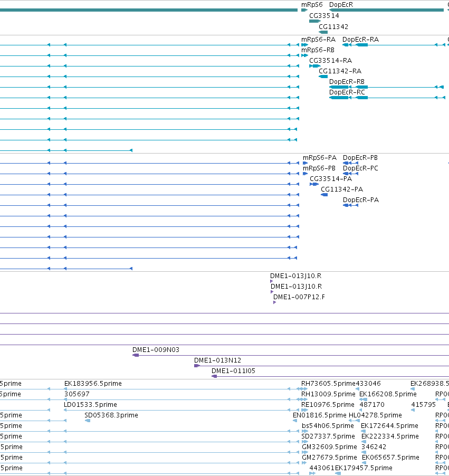Image resolution: width=449 pixels, height=476 pixels.
Task: Open transcript mRpS6-RB label
Action: coord(318,50)
